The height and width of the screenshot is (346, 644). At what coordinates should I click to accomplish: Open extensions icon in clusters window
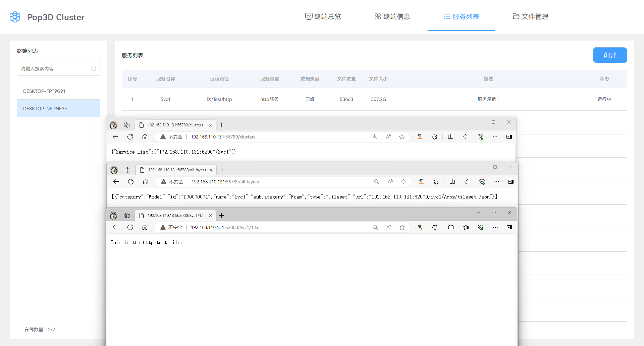click(434, 137)
